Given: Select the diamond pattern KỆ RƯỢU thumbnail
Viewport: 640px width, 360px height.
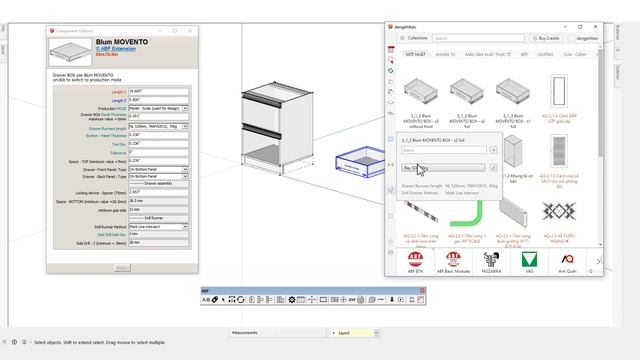Looking at the screenshot, I should tap(559, 212).
